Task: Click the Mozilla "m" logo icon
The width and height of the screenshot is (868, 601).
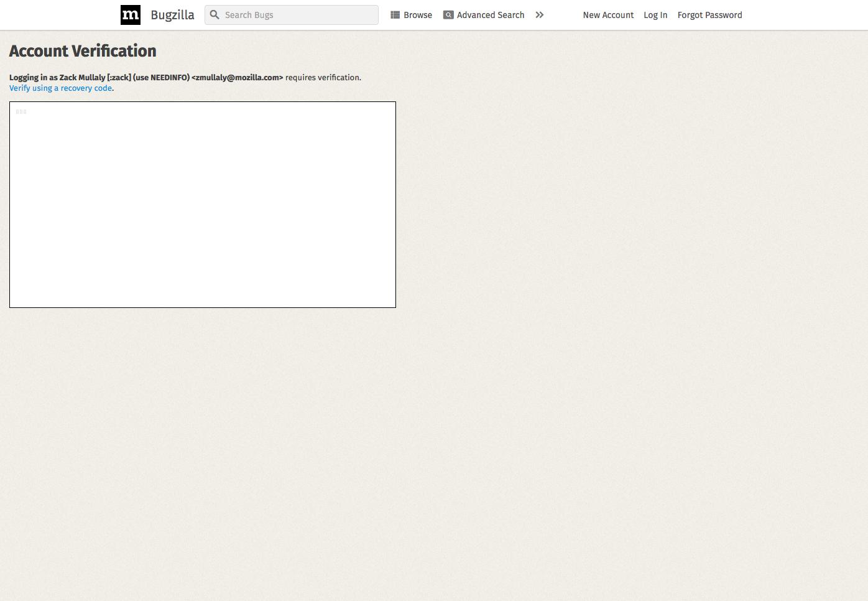Action: [131, 14]
